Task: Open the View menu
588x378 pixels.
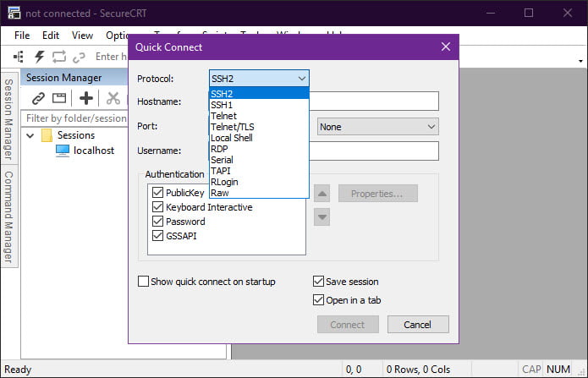Action: point(82,36)
